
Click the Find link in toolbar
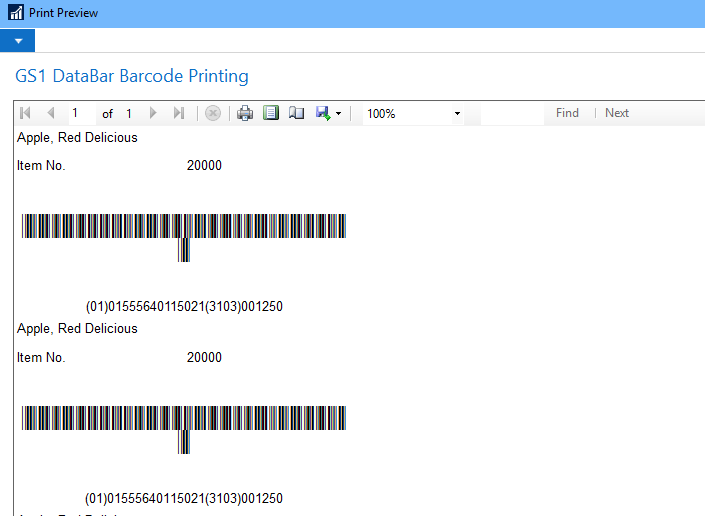(567, 113)
